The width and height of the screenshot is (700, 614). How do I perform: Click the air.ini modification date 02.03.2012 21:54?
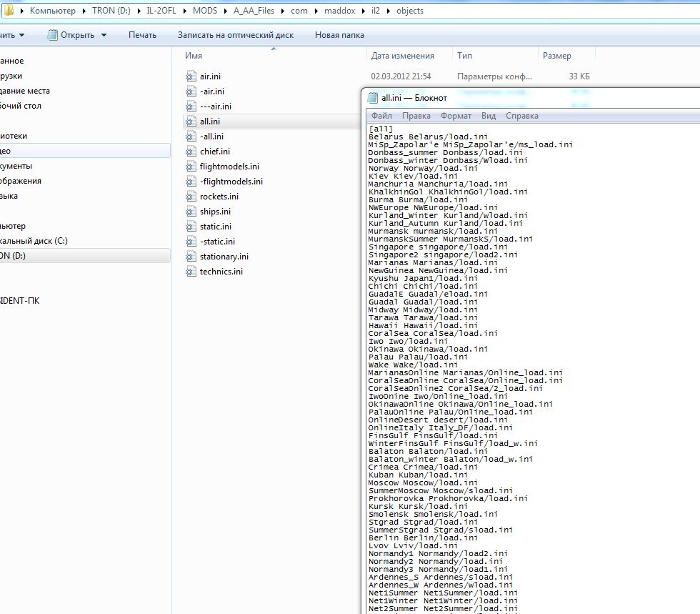(x=401, y=76)
